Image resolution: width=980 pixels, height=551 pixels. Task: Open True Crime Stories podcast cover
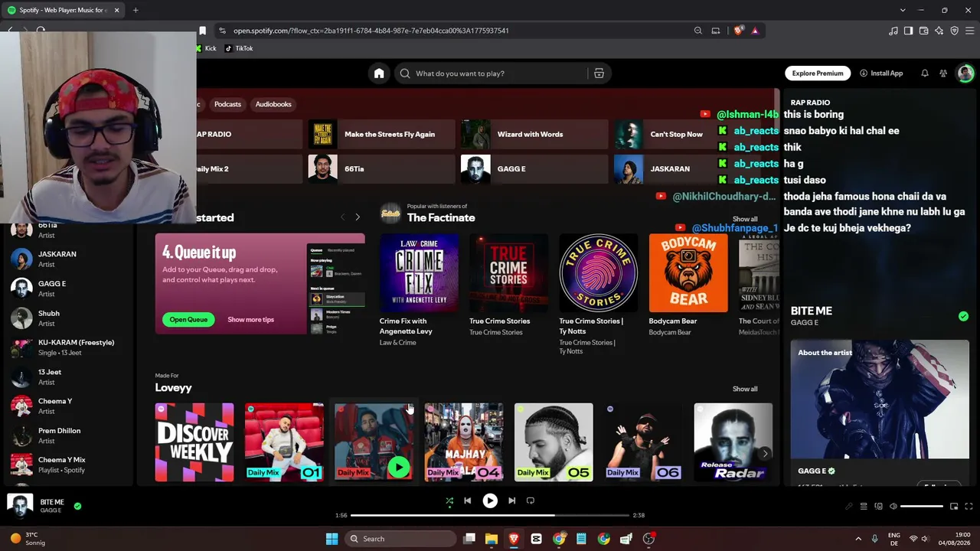point(508,273)
